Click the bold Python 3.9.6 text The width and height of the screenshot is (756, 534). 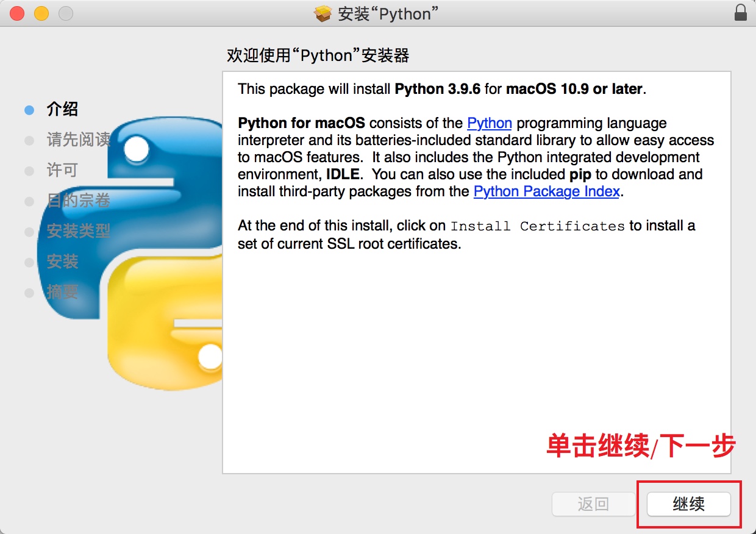point(438,89)
